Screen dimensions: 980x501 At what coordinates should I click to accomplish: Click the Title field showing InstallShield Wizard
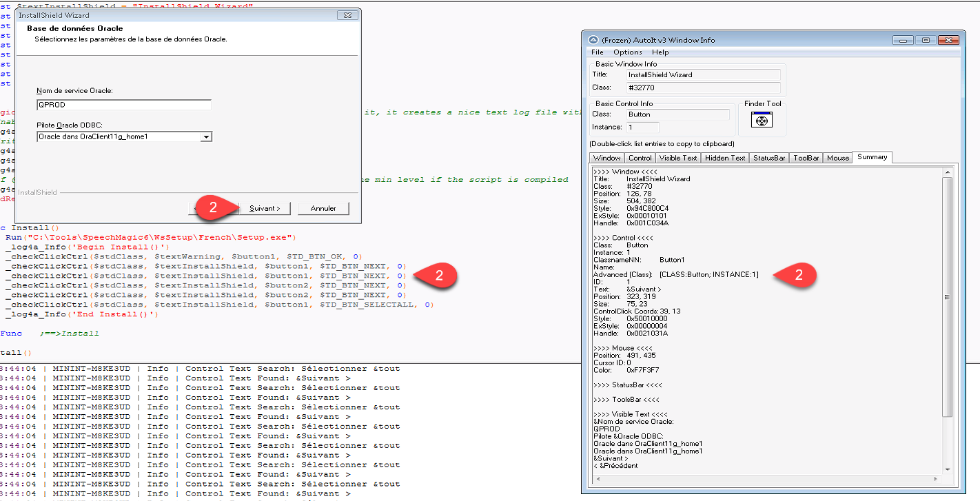pyautogui.click(x=703, y=74)
